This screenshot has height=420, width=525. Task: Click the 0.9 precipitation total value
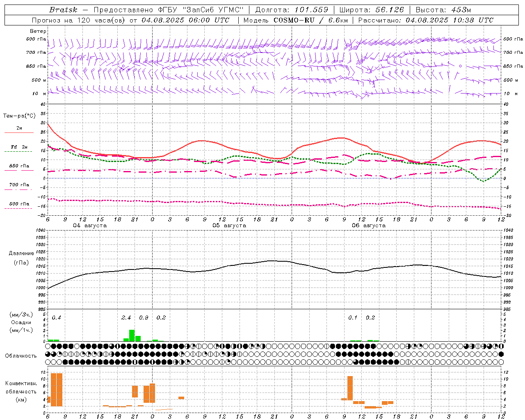tap(144, 318)
